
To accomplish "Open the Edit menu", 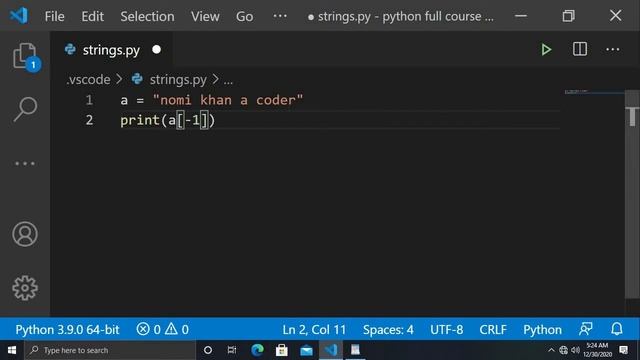I will (92, 16).
